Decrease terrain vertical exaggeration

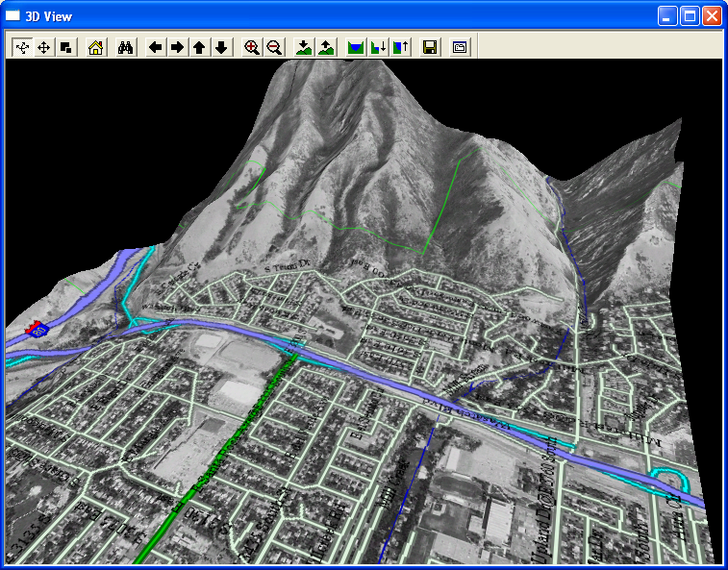click(304, 47)
